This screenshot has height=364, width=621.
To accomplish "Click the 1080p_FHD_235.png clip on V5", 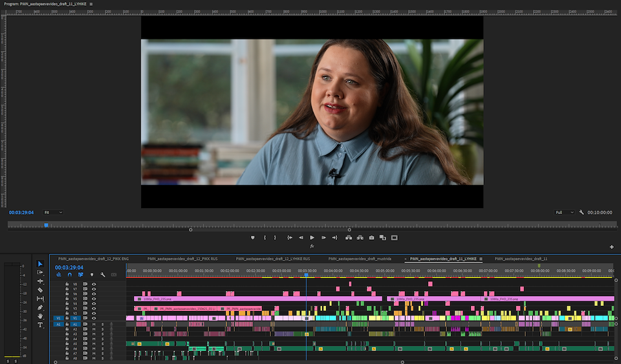I will (259, 299).
